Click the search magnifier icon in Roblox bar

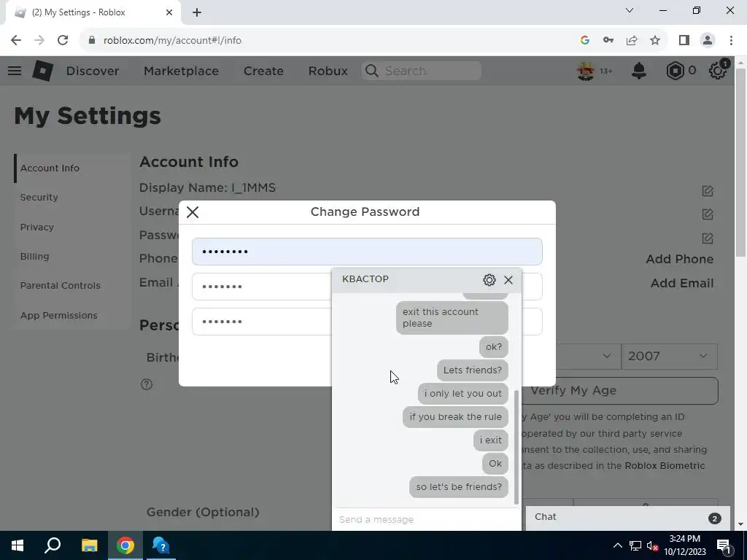pyautogui.click(x=371, y=71)
